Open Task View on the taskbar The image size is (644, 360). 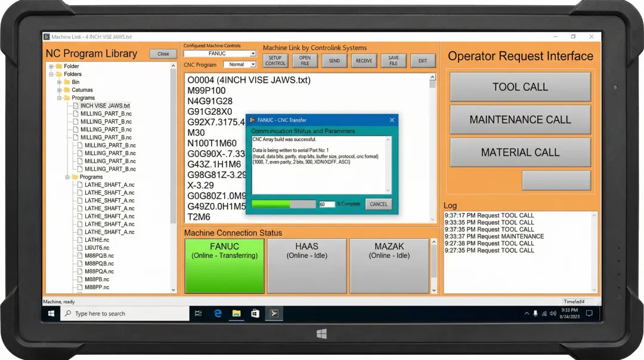pos(199,313)
